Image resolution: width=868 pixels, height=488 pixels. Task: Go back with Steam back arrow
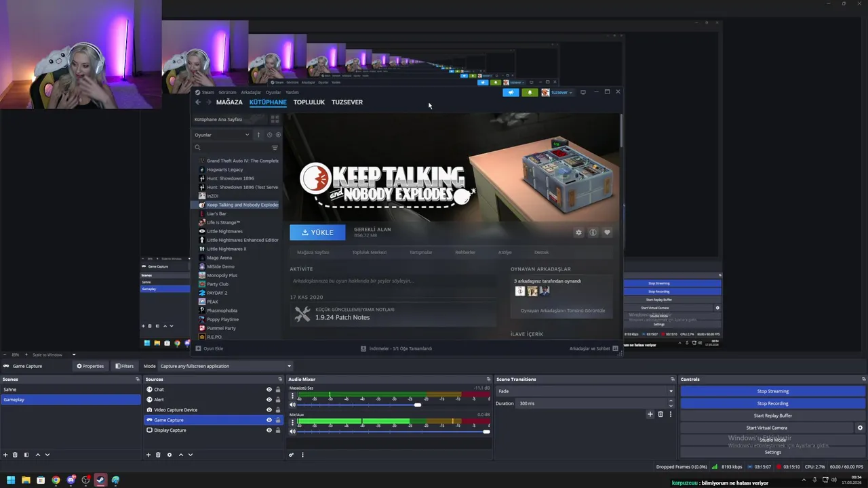[x=198, y=102]
